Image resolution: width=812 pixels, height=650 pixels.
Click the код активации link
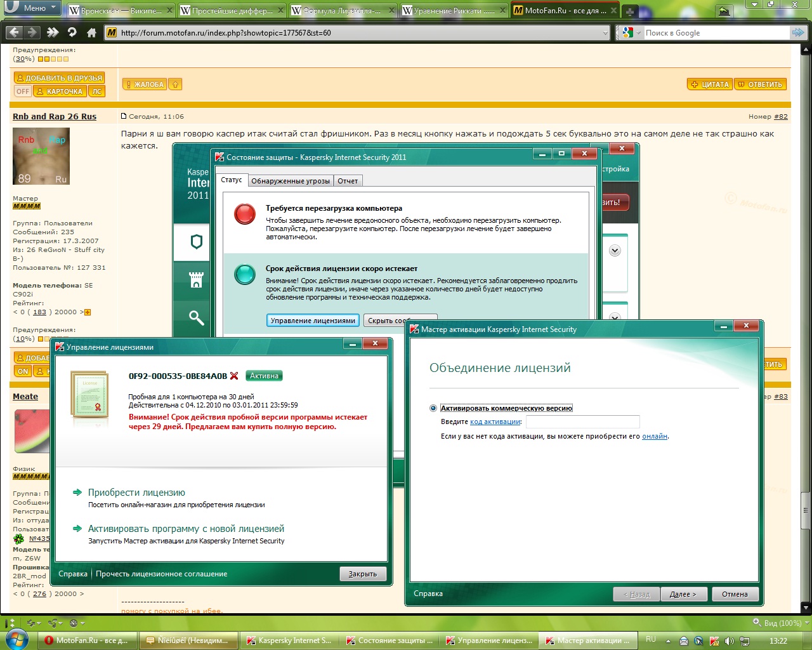pos(495,422)
